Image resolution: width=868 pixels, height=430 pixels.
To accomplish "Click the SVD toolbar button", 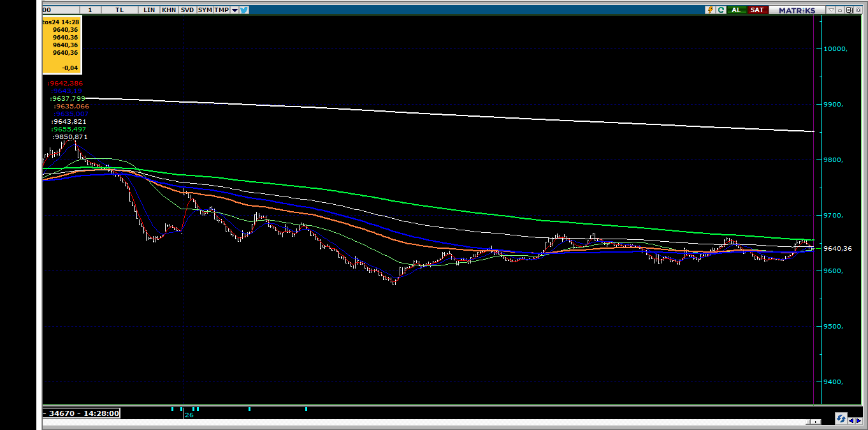I will pos(187,10).
